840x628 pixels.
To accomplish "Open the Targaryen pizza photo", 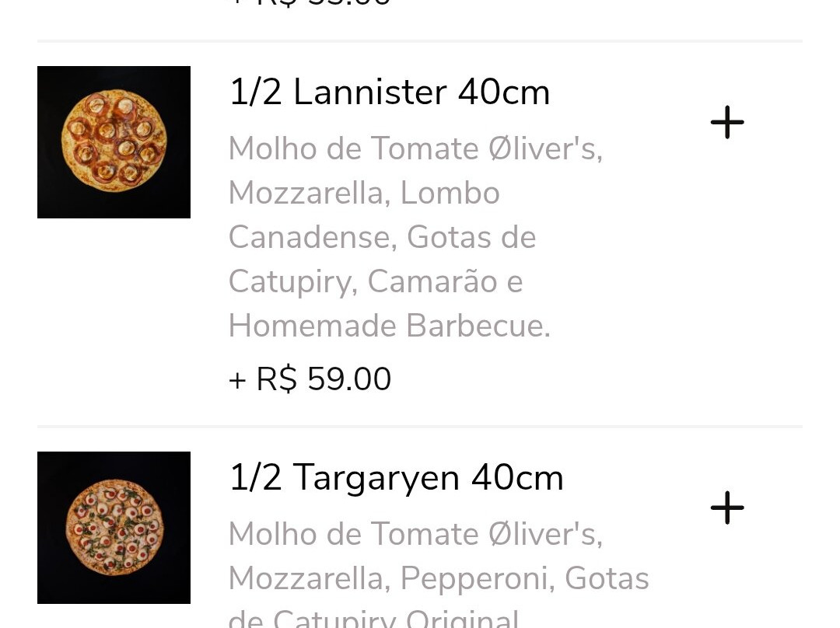I will point(114,528).
